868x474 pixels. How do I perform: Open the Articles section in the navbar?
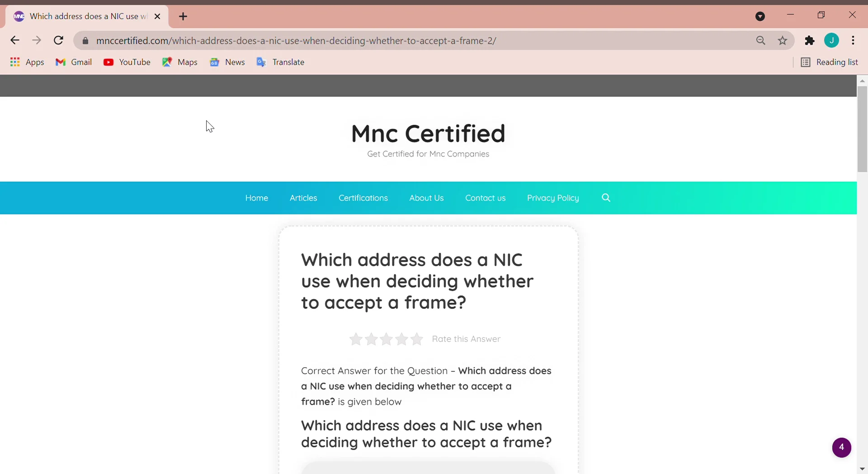(303, 198)
